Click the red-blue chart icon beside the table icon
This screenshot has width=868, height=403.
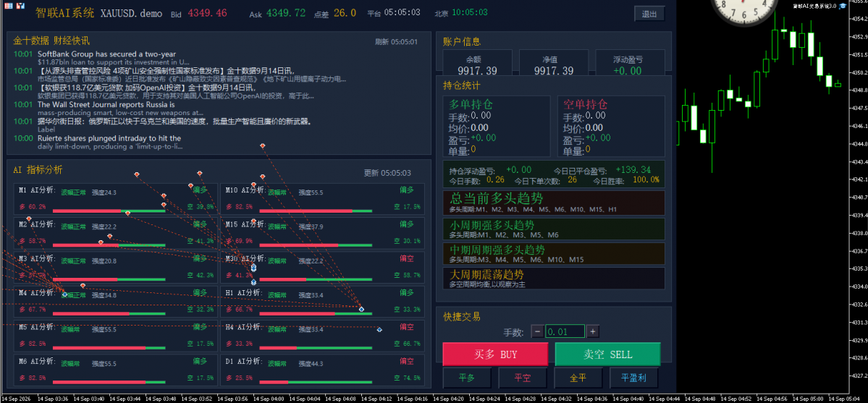pos(20,6)
